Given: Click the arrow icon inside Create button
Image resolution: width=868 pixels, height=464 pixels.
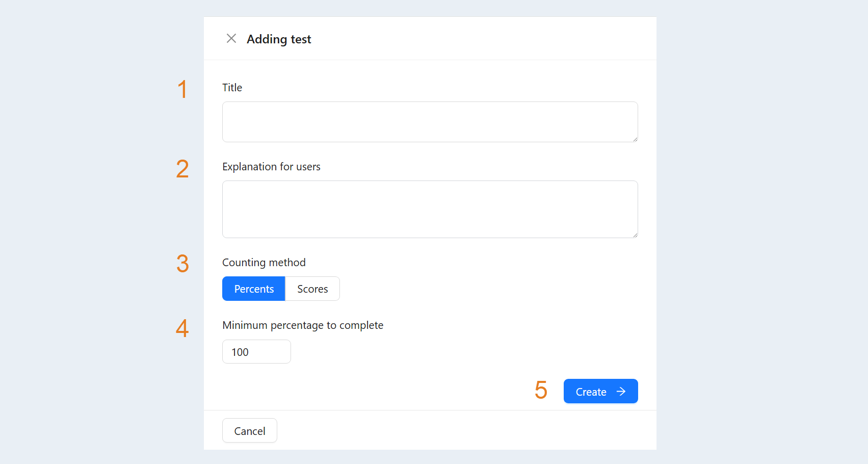Looking at the screenshot, I should pyautogui.click(x=621, y=392).
